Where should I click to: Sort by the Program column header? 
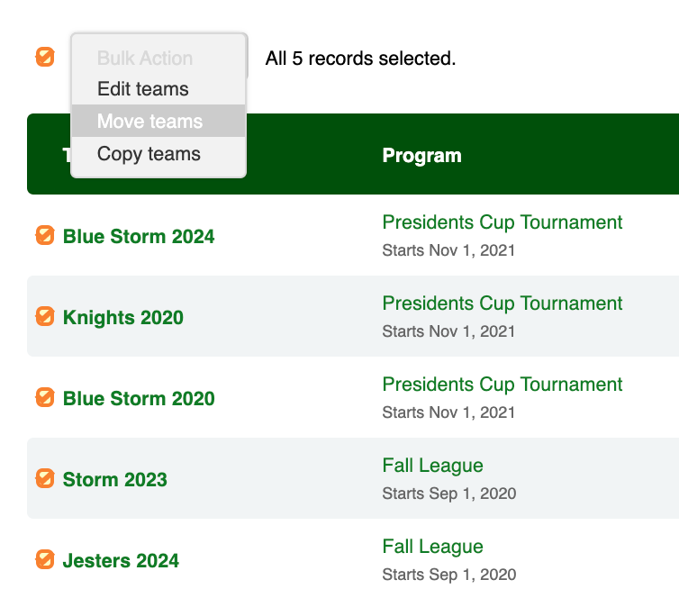coord(421,156)
